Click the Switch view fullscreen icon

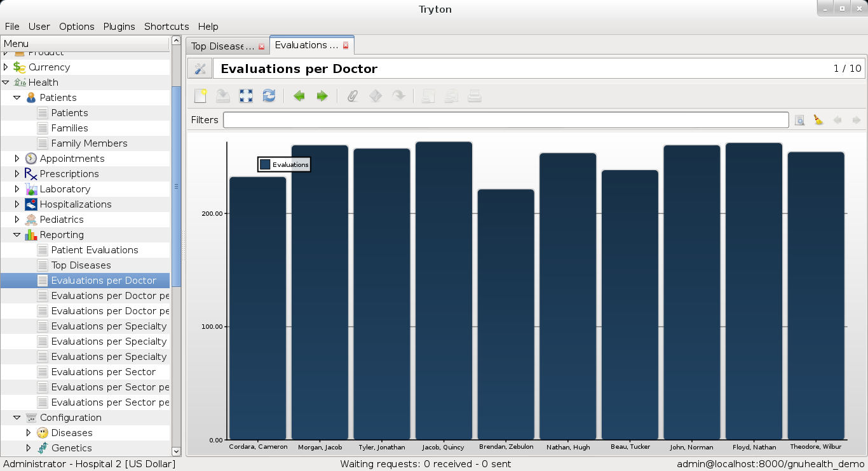(x=246, y=96)
